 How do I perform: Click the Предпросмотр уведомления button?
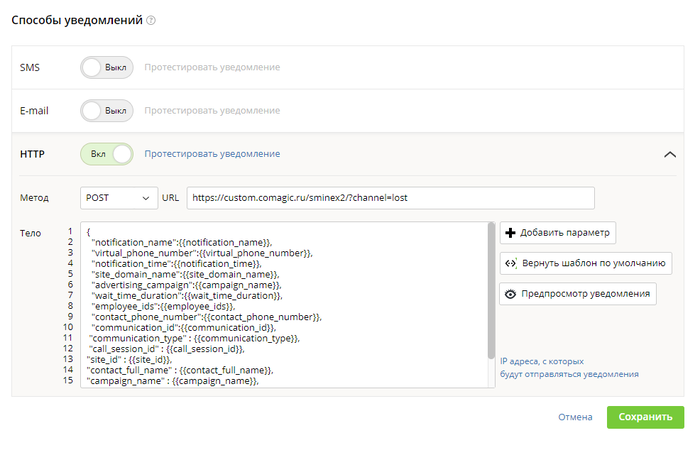(x=578, y=294)
